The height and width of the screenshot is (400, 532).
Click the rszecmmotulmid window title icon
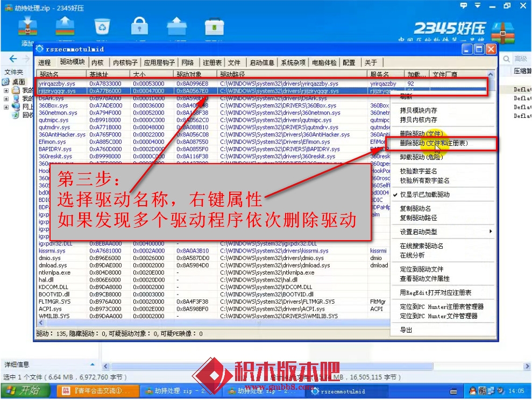[x=39, y=49]
